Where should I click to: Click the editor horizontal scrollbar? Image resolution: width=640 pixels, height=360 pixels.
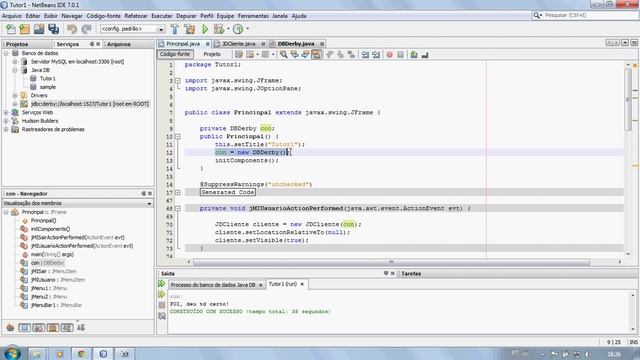pyautogui.click(x=391, y=262)
